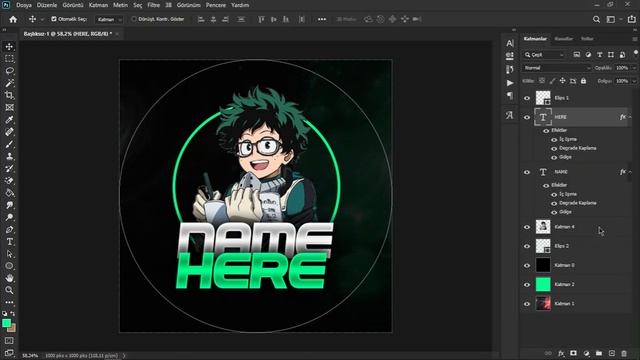Open the Paragraph panel icon
The width and height of the screenshot is (640, 360).
[x=510, y=96]
